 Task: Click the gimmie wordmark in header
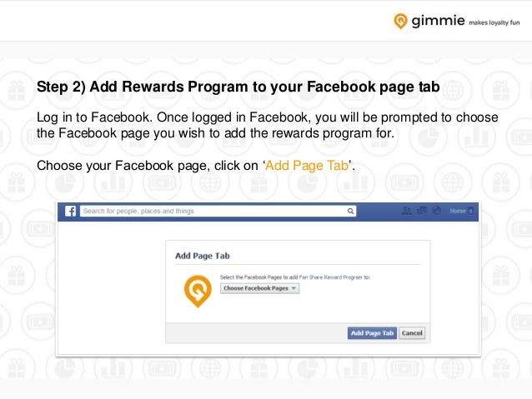click(x=438, y=21)
